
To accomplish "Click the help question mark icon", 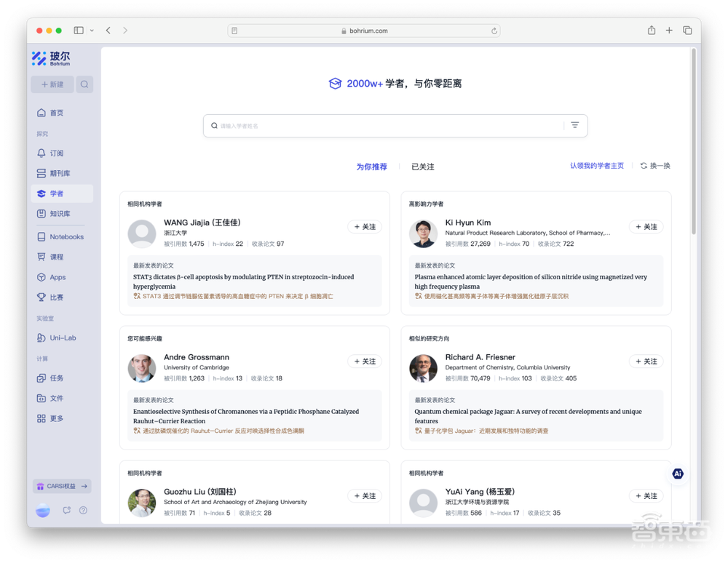I will pos(83,511).
